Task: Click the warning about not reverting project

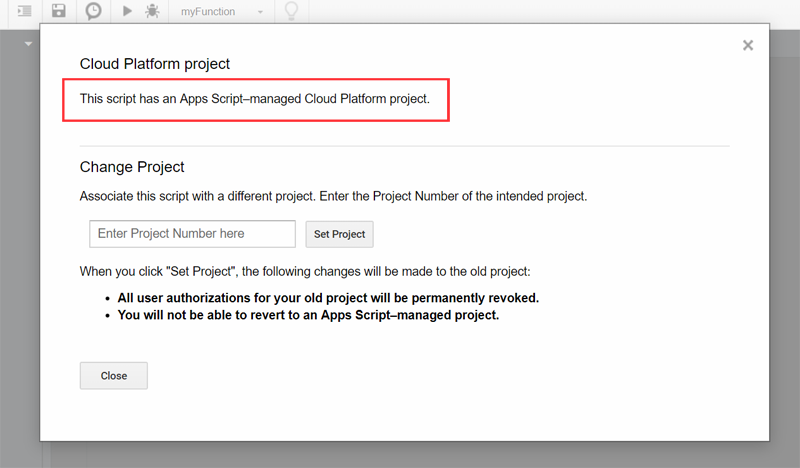Action: coord(308,315)
